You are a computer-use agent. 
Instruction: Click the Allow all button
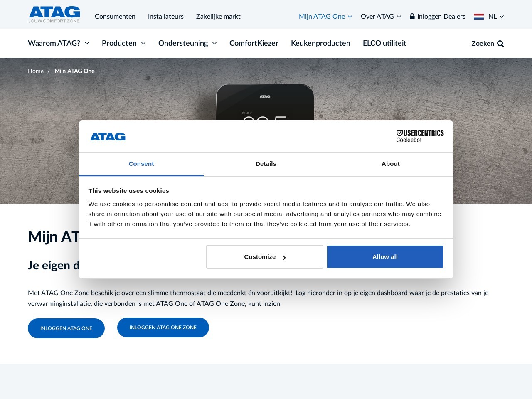385,257
